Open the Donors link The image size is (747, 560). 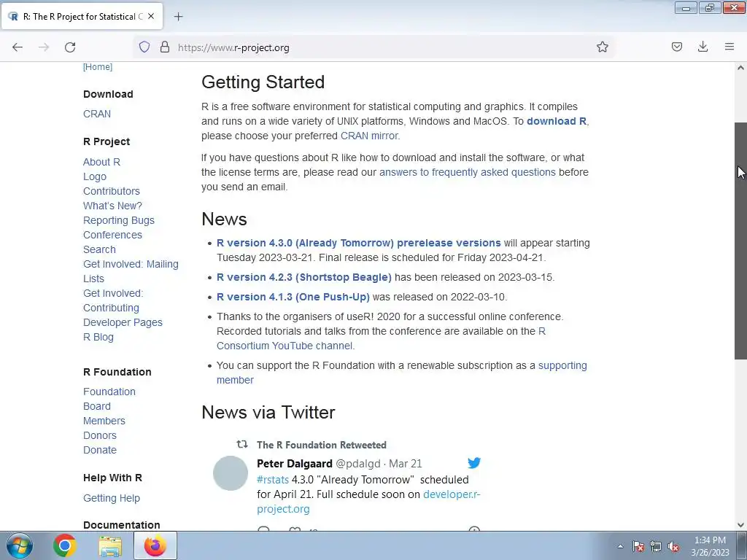point(99,435)
